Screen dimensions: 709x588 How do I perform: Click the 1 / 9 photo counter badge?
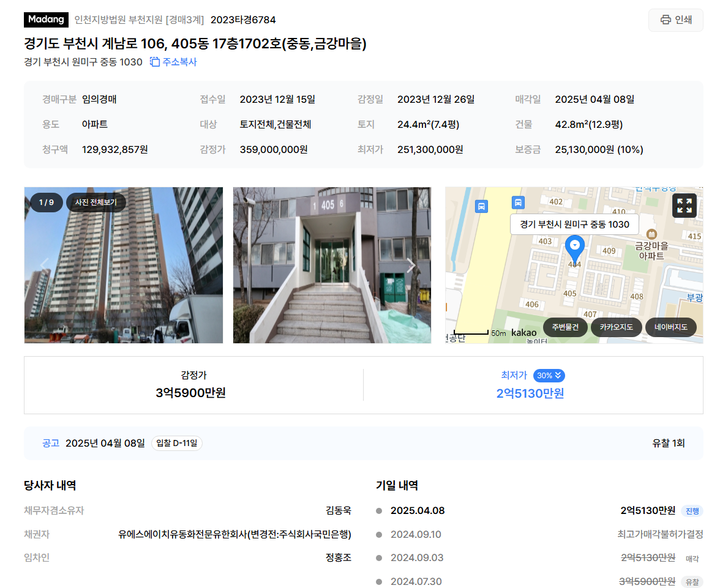coord(46,203)
